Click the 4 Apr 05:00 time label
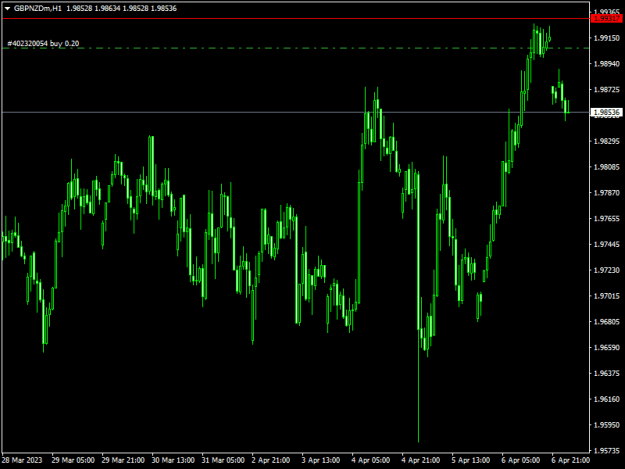The height and width of the screenshot is (469, 625). point(371,460)
